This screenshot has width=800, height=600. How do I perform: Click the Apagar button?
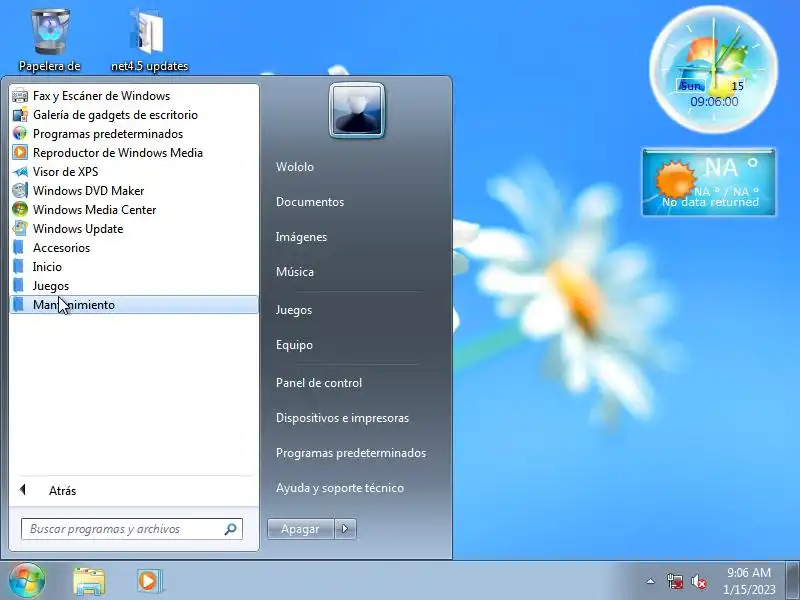(x=301, y=529)
